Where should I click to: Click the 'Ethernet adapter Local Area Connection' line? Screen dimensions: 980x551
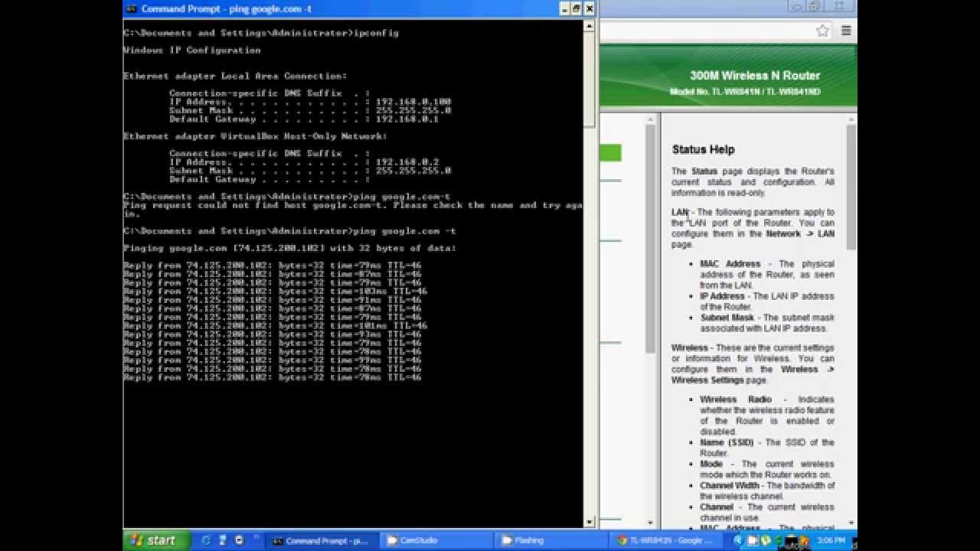235,76
